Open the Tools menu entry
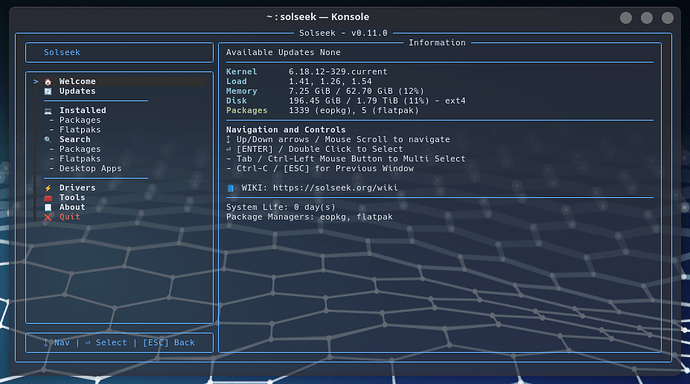Viewport: 690px width, 384px height. 72,197
